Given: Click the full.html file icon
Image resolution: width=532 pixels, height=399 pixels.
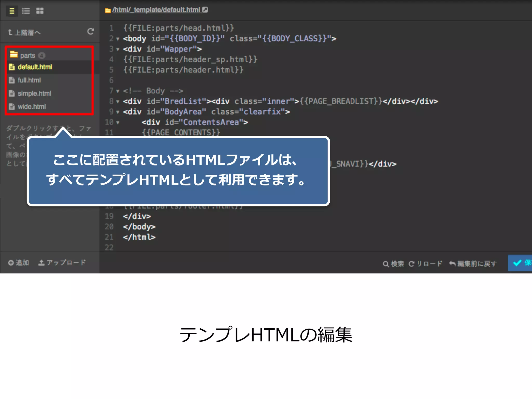Looking at the screenshot, I should pyautogui.click(x=12, y=80).
